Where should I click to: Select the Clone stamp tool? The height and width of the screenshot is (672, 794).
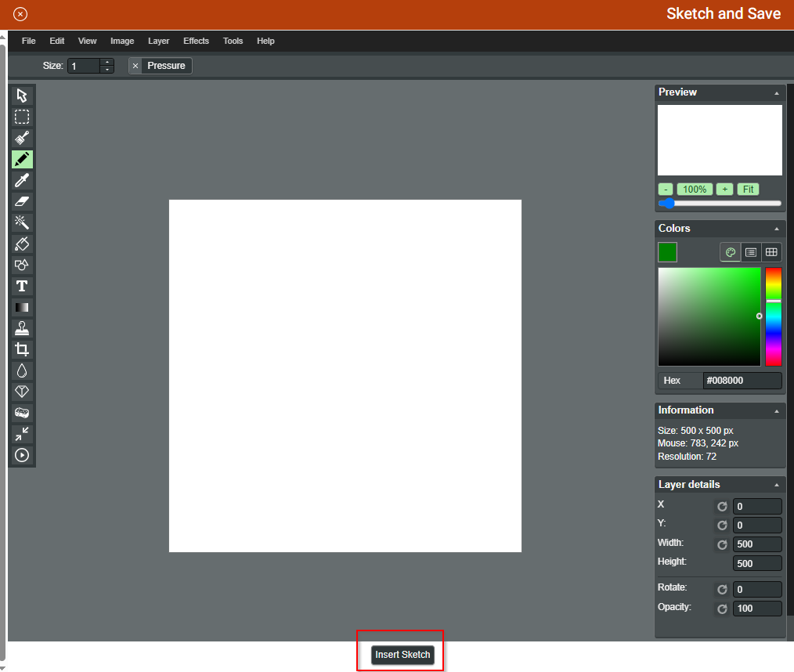[22, 328]
